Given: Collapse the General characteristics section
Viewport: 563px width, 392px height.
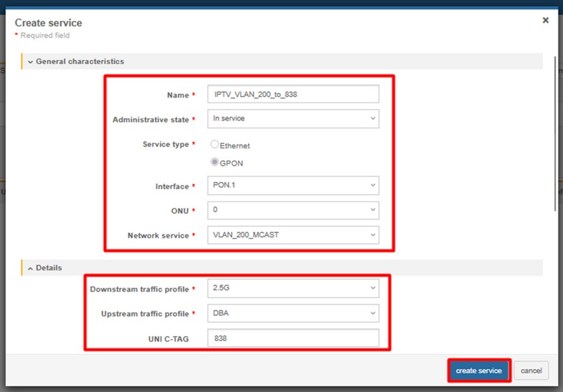Looking at the screenshot, I should pos(30,62).
